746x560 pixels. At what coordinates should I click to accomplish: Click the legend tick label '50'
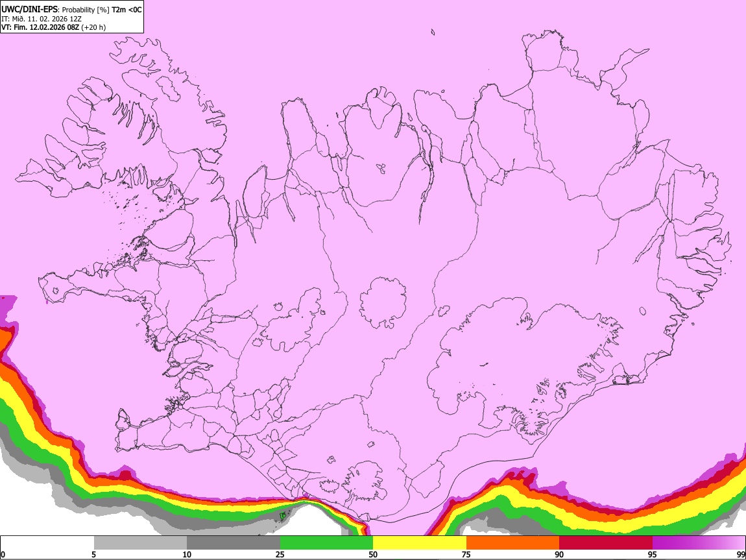pos(373,555)
